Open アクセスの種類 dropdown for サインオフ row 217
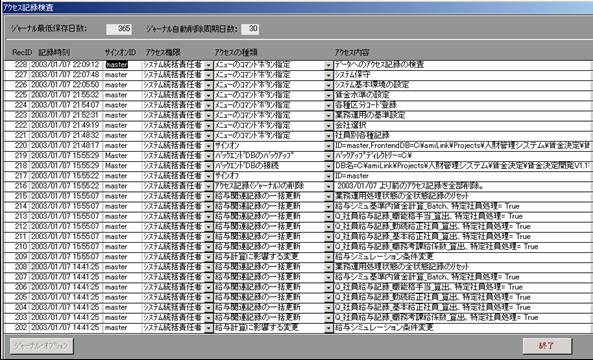593x360 pixels. point(328,176)
